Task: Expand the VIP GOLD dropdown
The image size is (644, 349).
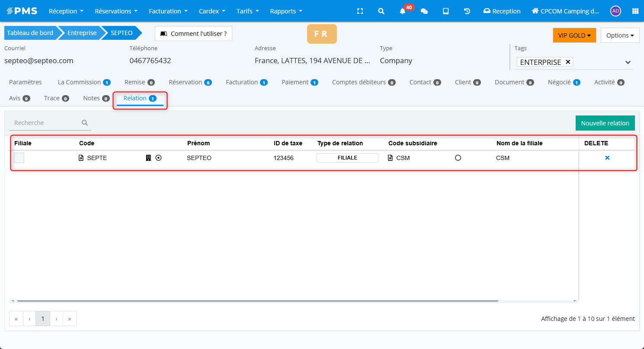Action: [574, 35]
